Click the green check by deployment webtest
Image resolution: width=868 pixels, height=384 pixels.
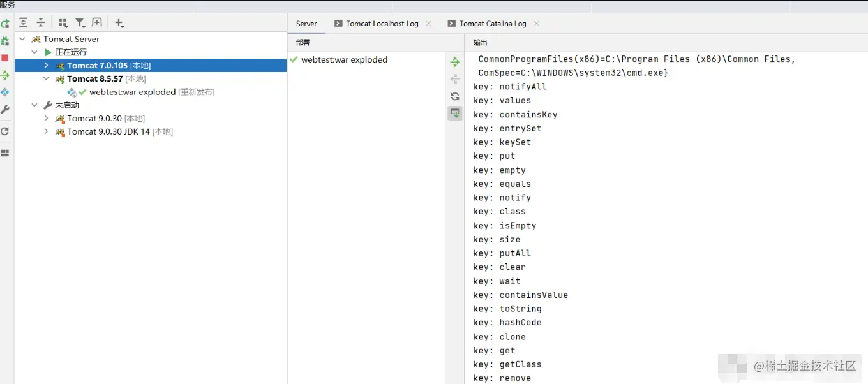[294, 59]
